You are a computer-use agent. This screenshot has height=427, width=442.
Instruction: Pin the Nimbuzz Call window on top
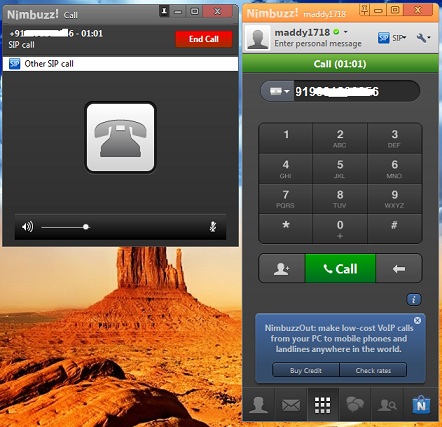pyautogui.click(x=164, y=12)
